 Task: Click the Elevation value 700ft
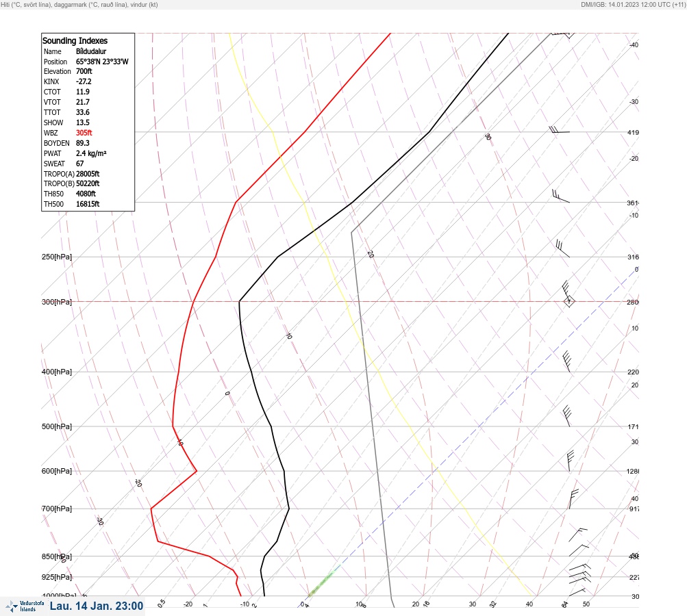click(x=84, y=71)
